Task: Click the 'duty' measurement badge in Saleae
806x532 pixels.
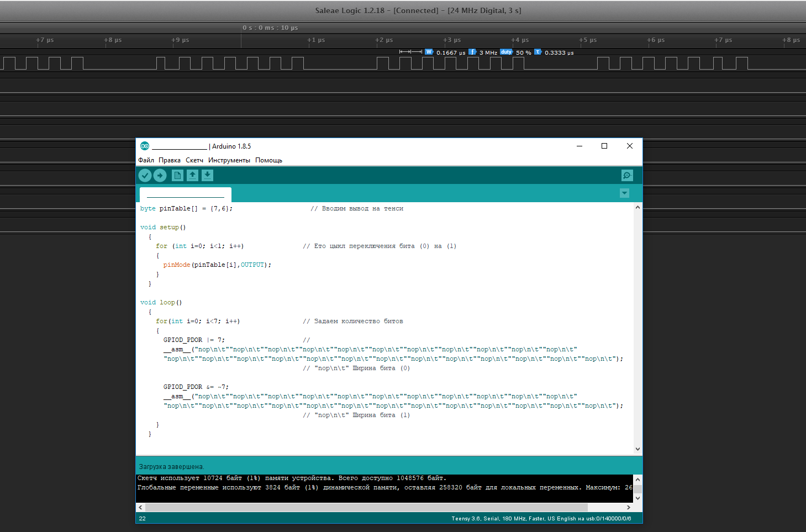Action: (x=507, y=52)
